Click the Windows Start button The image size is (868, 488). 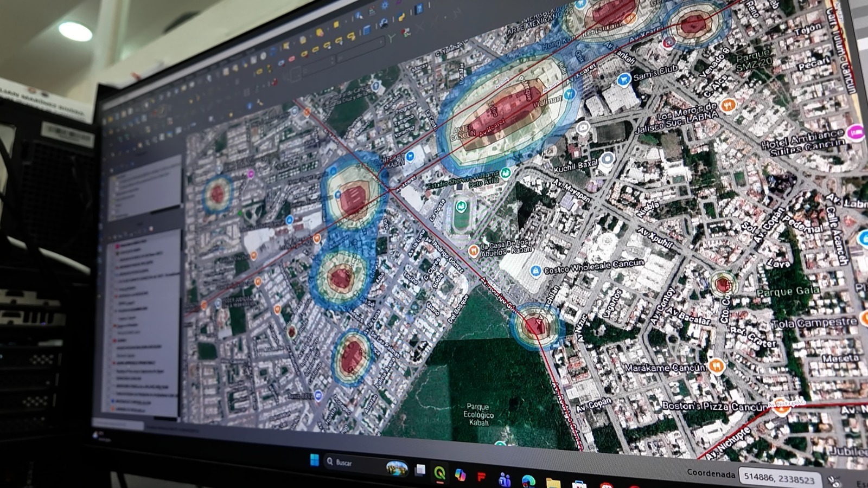[x=314, y=460]
